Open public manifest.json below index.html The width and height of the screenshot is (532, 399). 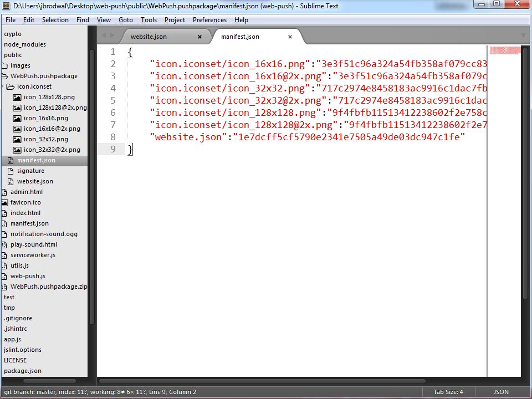click(29, 223)
